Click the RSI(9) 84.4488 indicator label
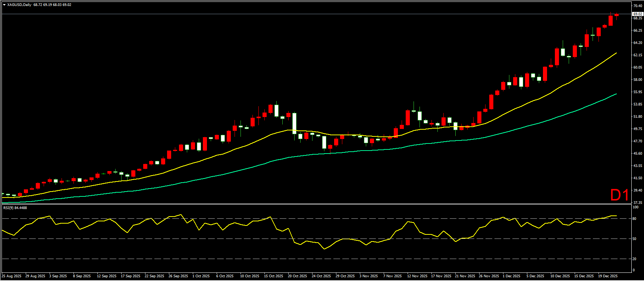 click(15, 208)
